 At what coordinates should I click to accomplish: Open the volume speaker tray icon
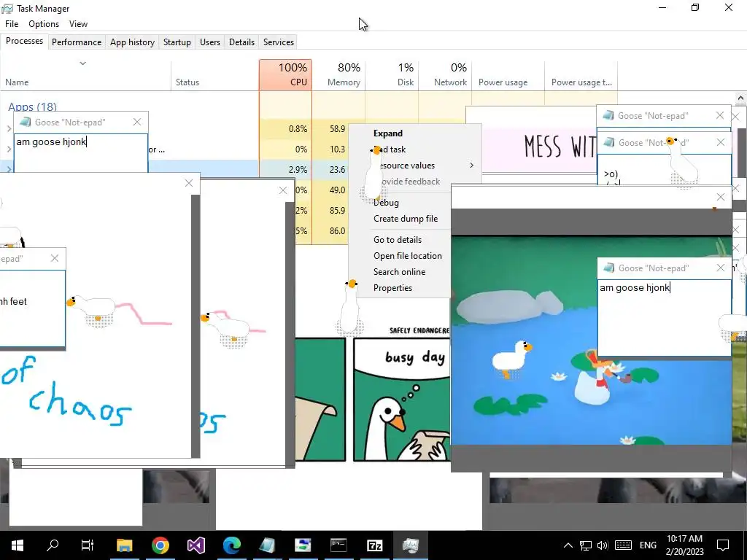point(602,545)
